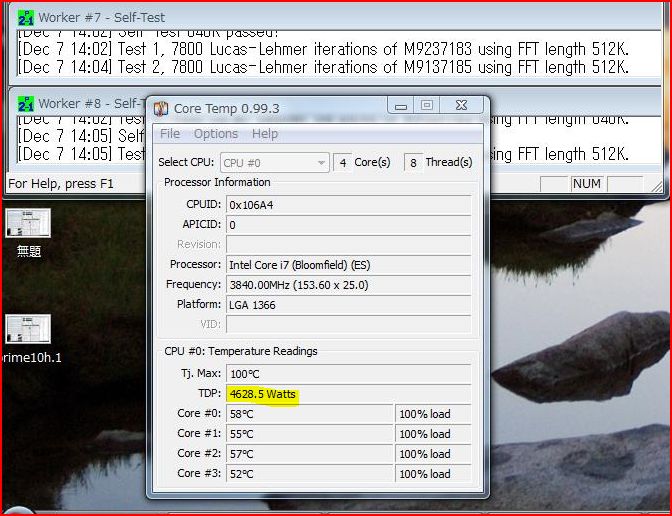Click Core #2 100% load value
This screenshot has height=516, width=672.
pyautogui.click(x=433, y=454)
